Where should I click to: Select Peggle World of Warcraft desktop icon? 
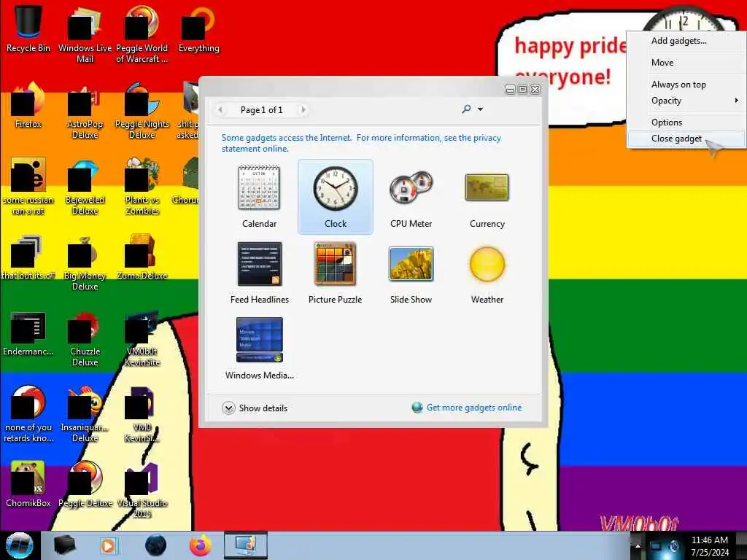click(x=142, y=34)
